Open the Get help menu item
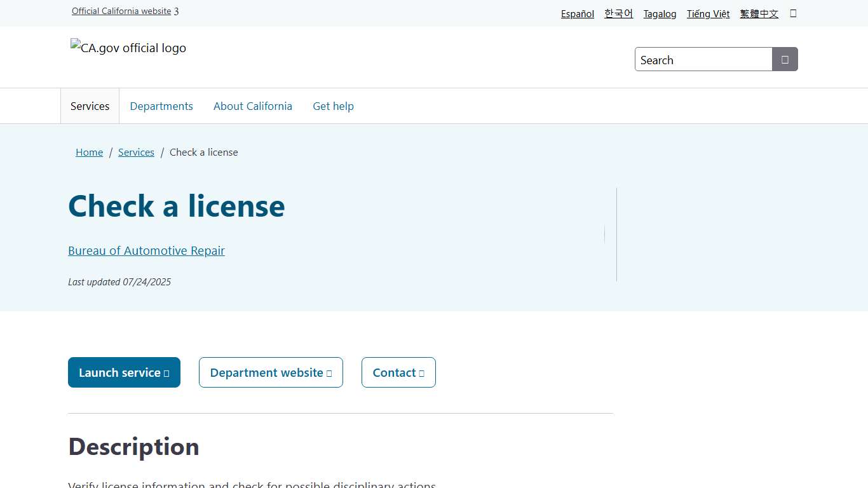The width and height of the screenshot is (868, 488). [x=333, y=106]
